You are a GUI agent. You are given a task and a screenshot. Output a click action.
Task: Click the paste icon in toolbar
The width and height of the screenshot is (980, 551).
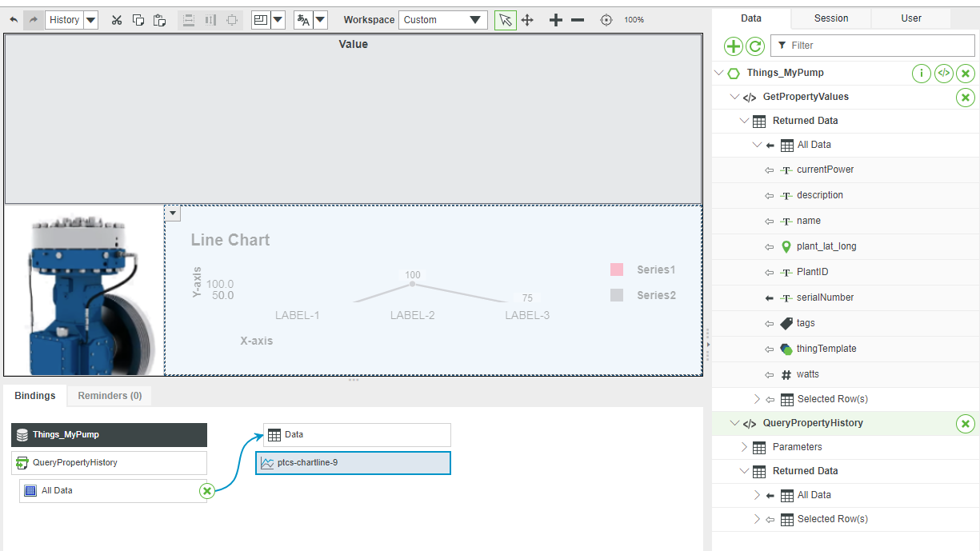[x=158, y=19]
